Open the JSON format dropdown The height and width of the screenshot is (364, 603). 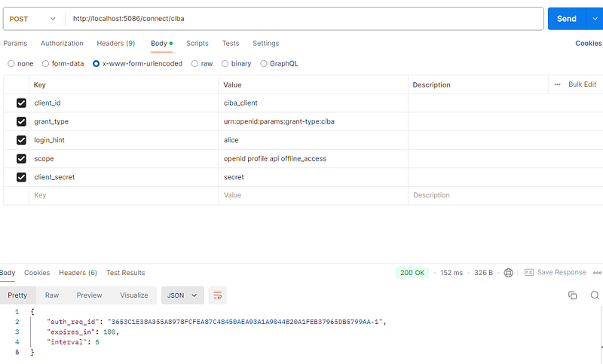coord(182,295)
